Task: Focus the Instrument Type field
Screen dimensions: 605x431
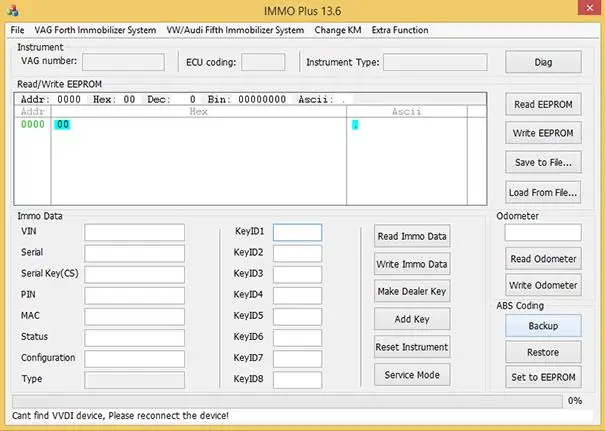Action: (x=435, y=62)
